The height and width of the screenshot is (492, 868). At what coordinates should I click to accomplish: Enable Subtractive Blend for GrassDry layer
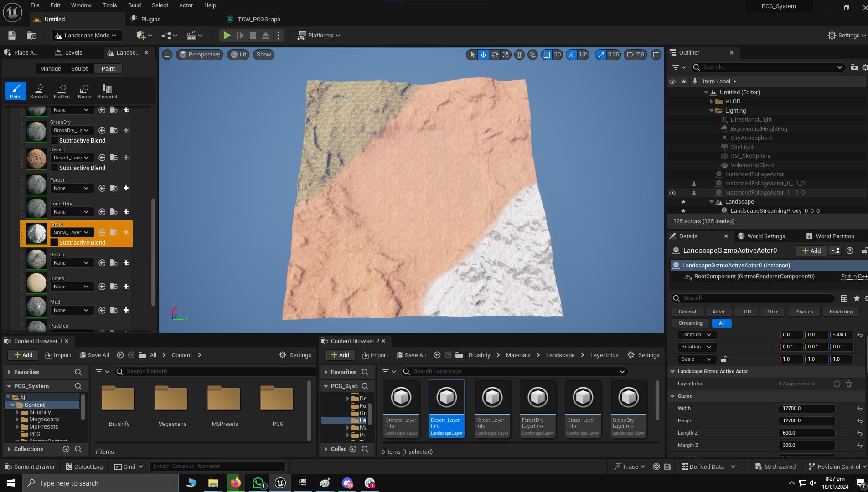click(54, 140)
